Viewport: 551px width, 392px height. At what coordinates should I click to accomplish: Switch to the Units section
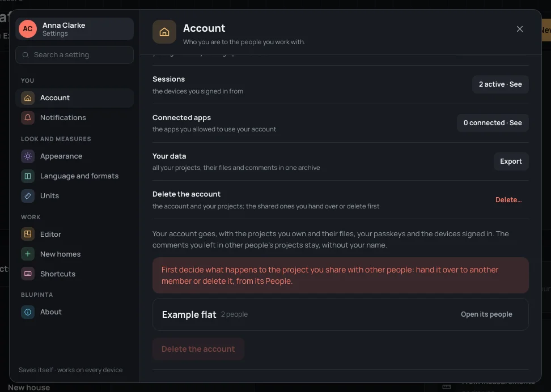(74, 196)
